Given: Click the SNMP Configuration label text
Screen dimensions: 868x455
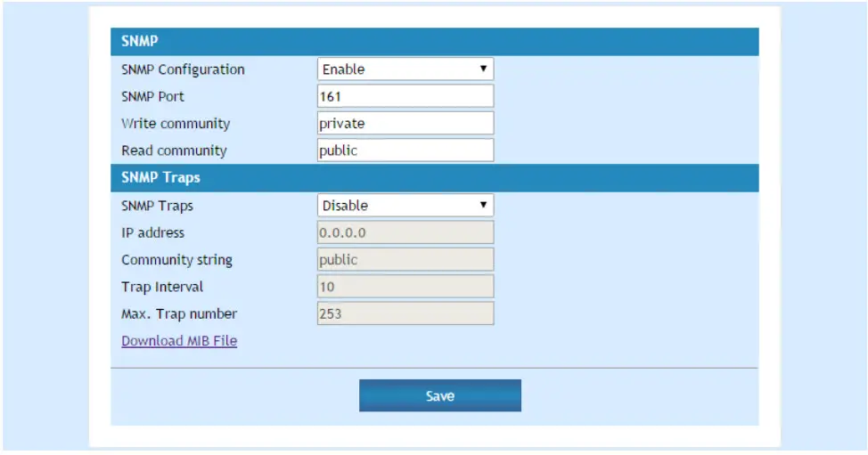Looking at the screenshot, I should click(x=183, y=69).
